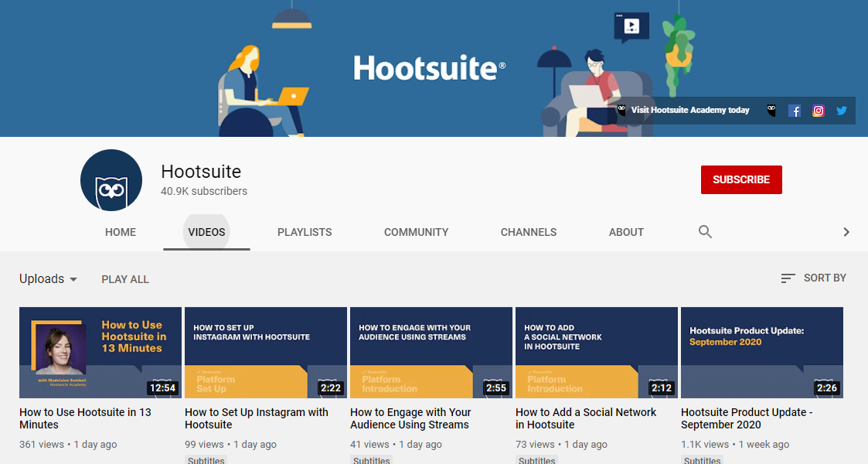Expand the Uploads dropdown
The height and width of the screenshot is (464, 868).
click(x=49, y=279)
